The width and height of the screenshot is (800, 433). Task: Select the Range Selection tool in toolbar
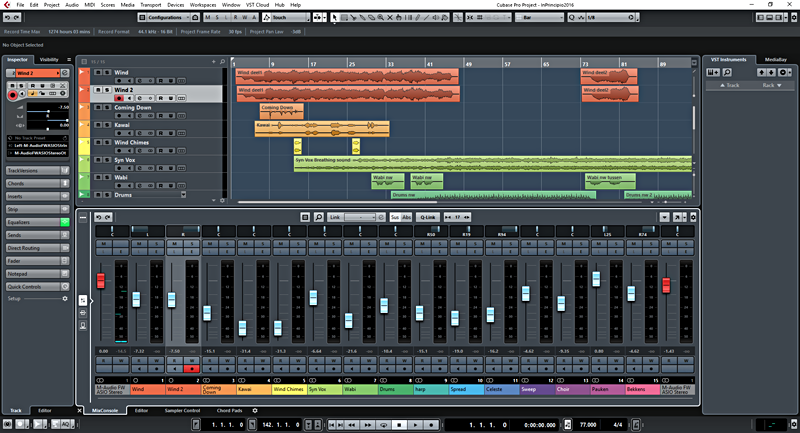[344, 17]
